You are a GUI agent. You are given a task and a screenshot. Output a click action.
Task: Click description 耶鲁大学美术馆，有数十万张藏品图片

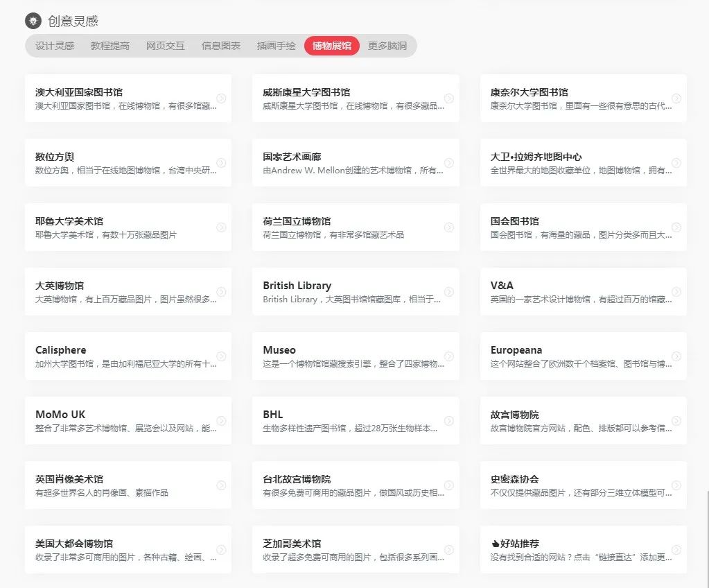(106, 235)
